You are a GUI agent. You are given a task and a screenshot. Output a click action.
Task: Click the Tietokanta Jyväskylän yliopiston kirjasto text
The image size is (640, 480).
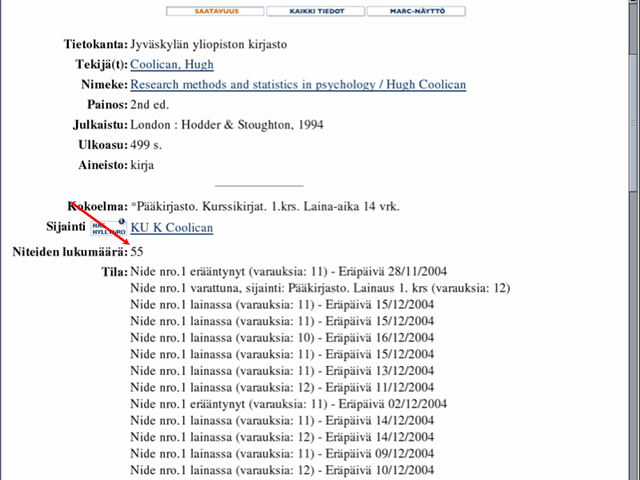pos(209,44)
